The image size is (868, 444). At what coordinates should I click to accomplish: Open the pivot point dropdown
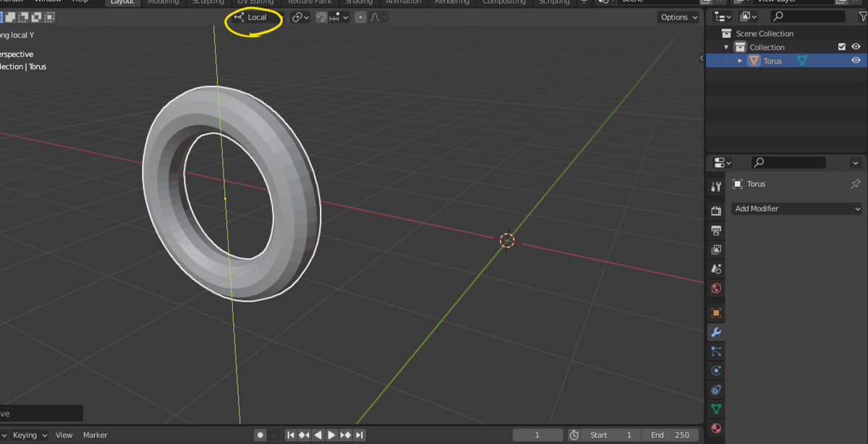[x=301, y=17]
